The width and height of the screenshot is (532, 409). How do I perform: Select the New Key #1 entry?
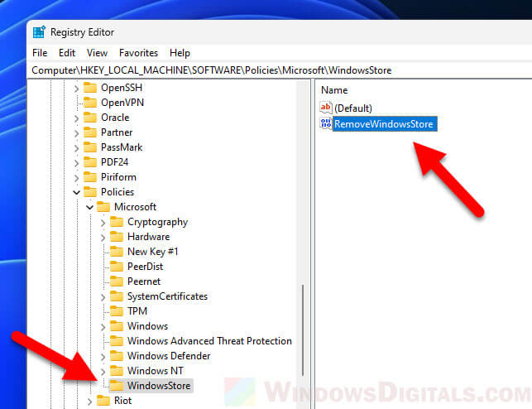point(152,252)
